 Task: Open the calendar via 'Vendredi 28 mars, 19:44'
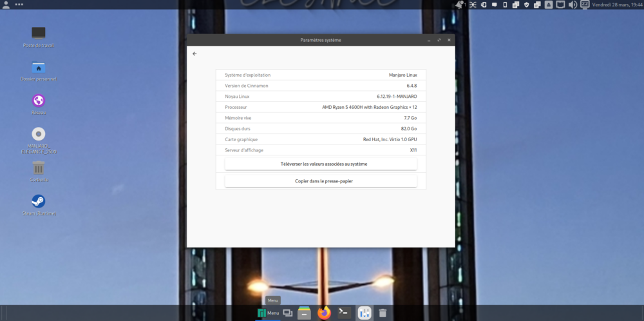pyautogui.click(x=617, y=5)
